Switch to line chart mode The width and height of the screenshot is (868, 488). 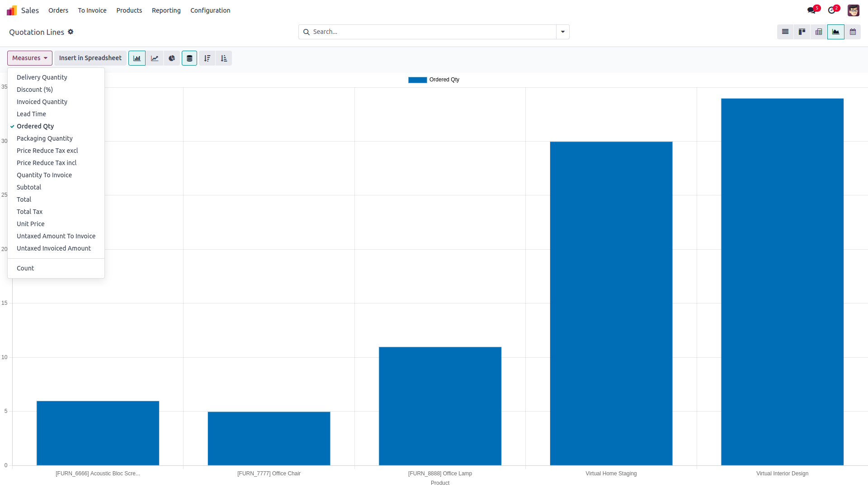155,58
